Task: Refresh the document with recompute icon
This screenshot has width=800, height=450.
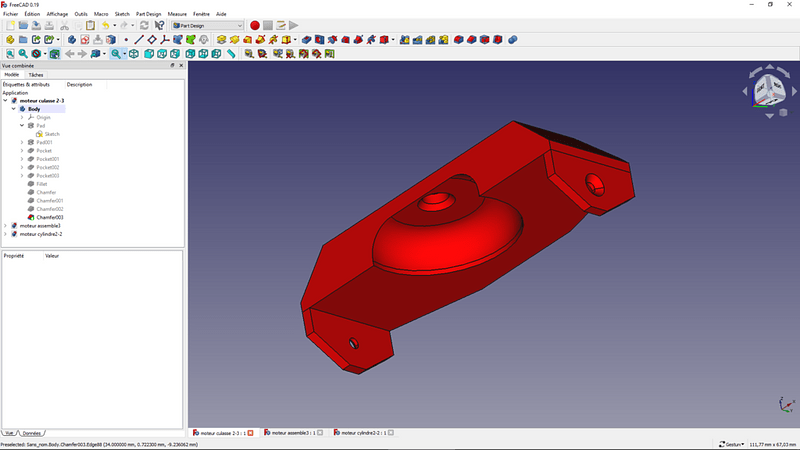Action: [144, 25]
